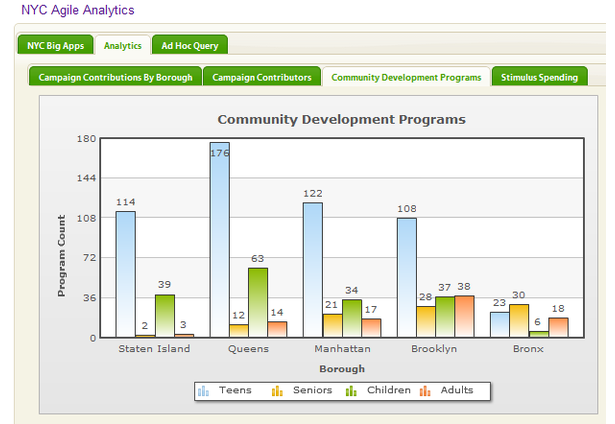Select Brooklyn Seniors bar labeled 28

click(x=426, y=322)
